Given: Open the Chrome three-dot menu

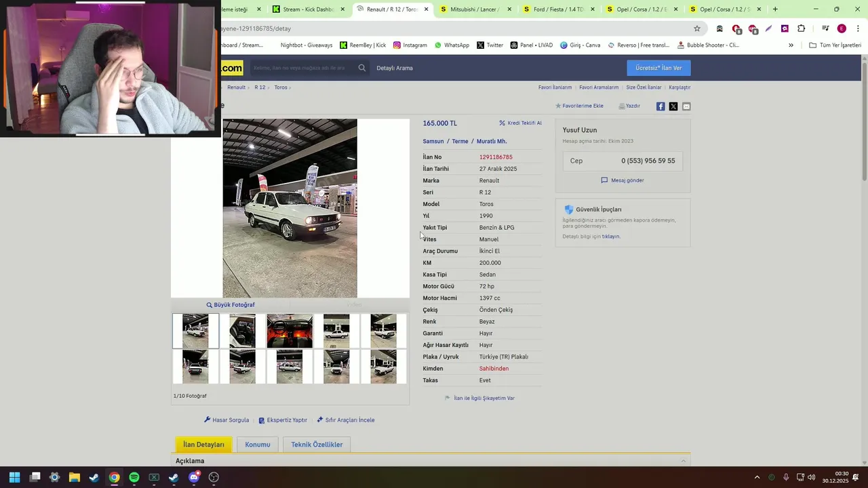Looking at the screenshot, I should (856, 28).
